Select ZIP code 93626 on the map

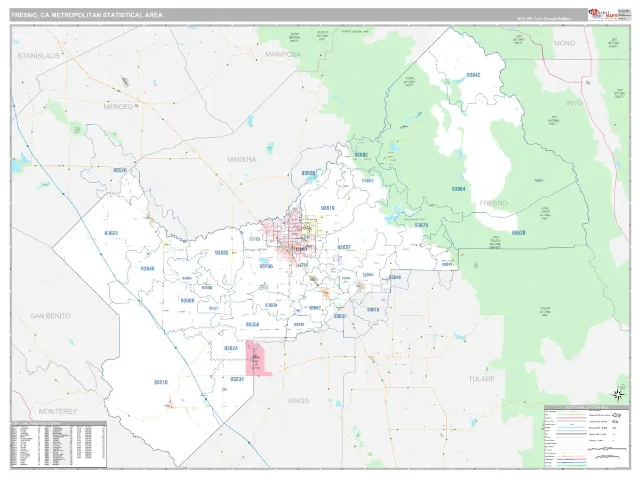[x=308, y=173]
